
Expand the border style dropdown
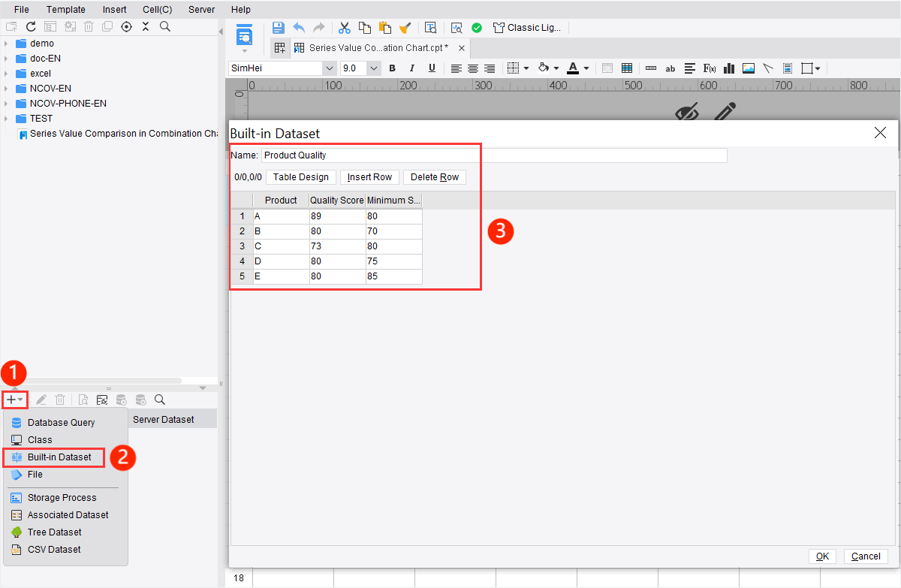(526, 68)
